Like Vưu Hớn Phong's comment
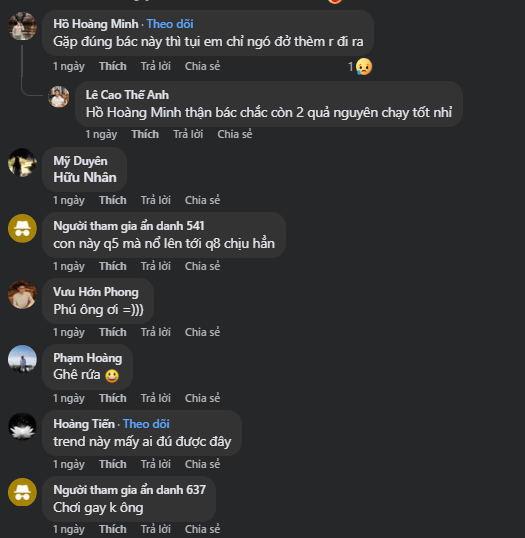 pos(113,332)
